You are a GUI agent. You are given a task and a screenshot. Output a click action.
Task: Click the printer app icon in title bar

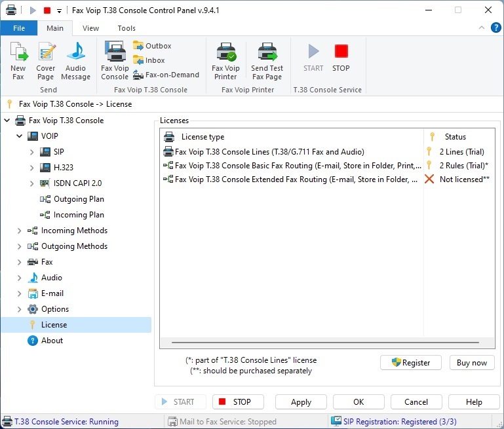(11, 10)
